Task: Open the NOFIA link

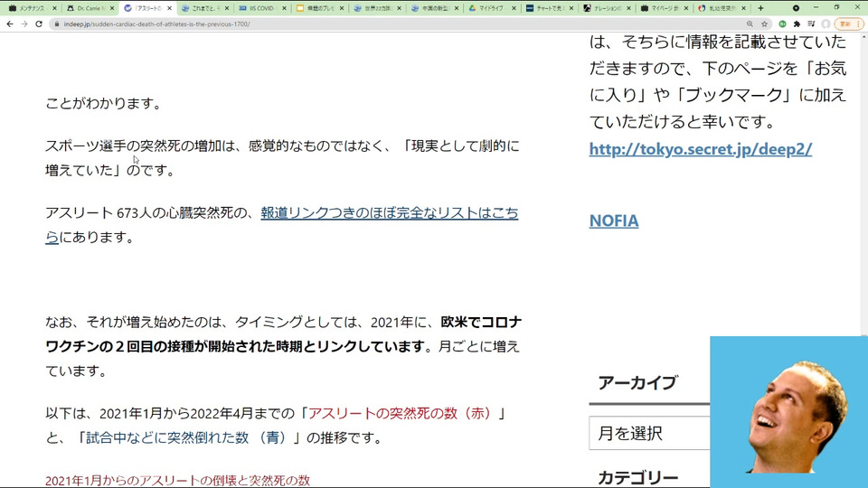Action: [614, 221]
